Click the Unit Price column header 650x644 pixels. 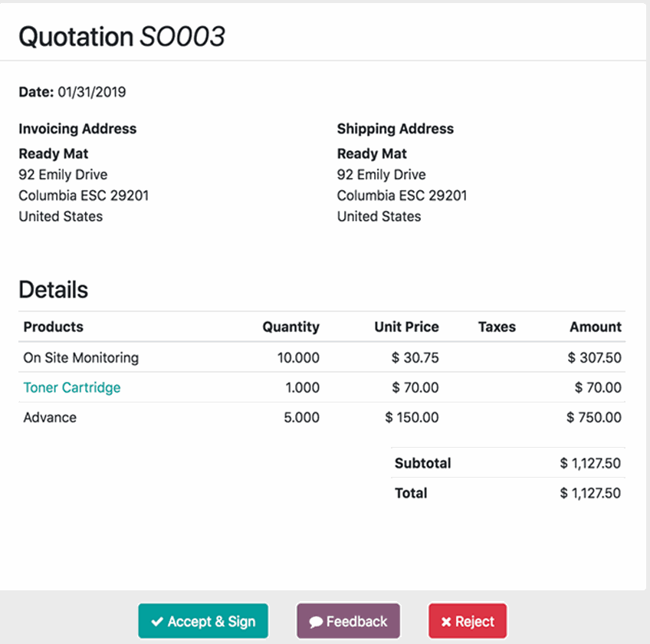[406, 327]
